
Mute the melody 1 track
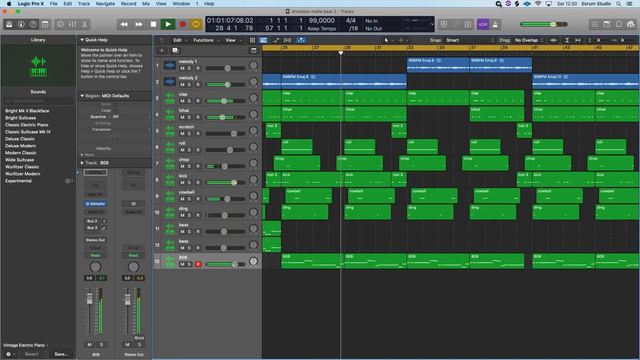pos(182,68)
